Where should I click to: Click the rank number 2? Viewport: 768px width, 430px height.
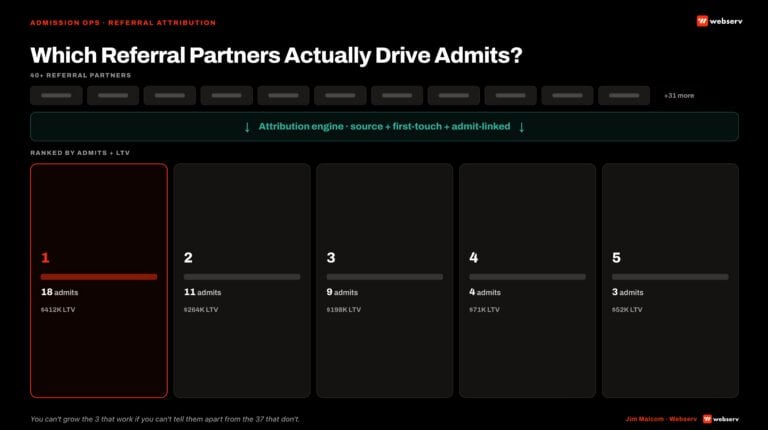(188, 258)
